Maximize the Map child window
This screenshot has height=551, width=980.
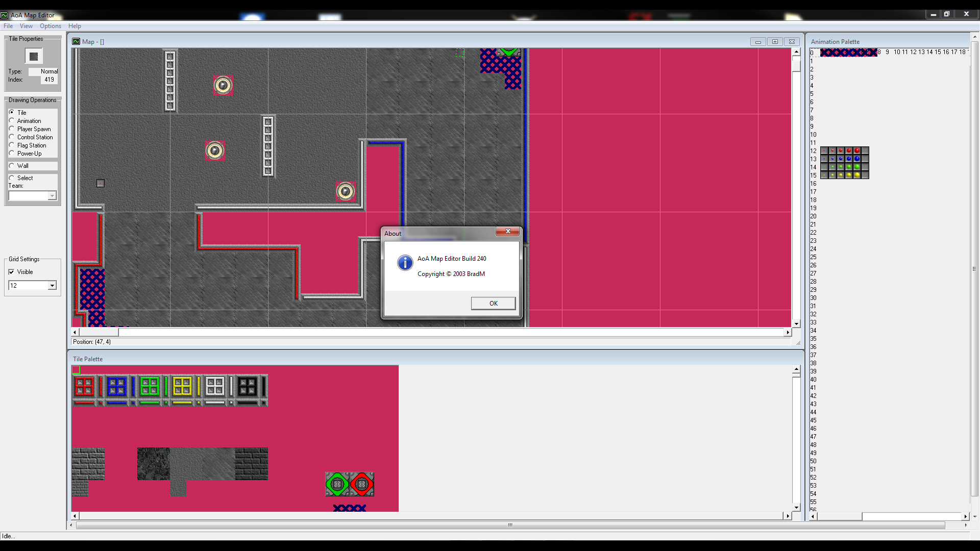pyautogui.click(x=775, y=42)
